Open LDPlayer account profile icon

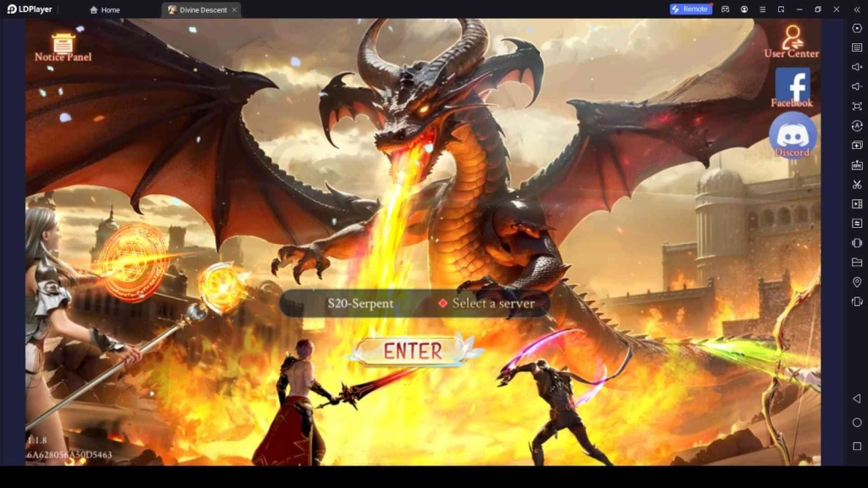[744, 9]
